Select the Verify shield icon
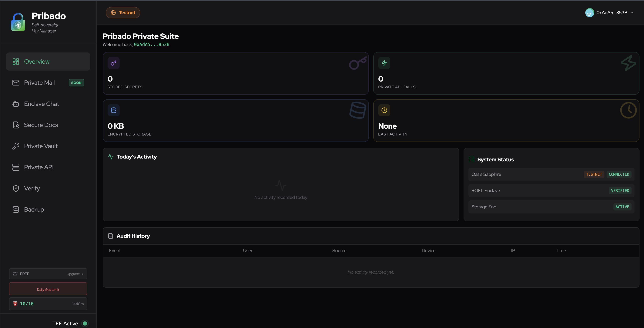 point(15,188)
